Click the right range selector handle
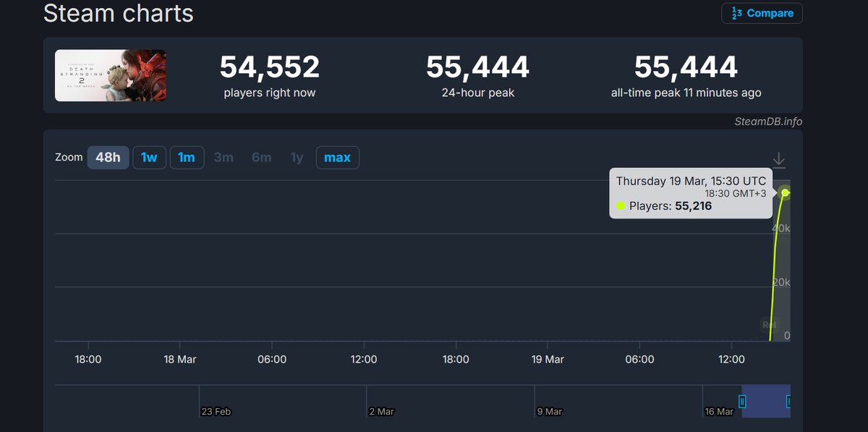868x432 pixels. tap(789, 401)
